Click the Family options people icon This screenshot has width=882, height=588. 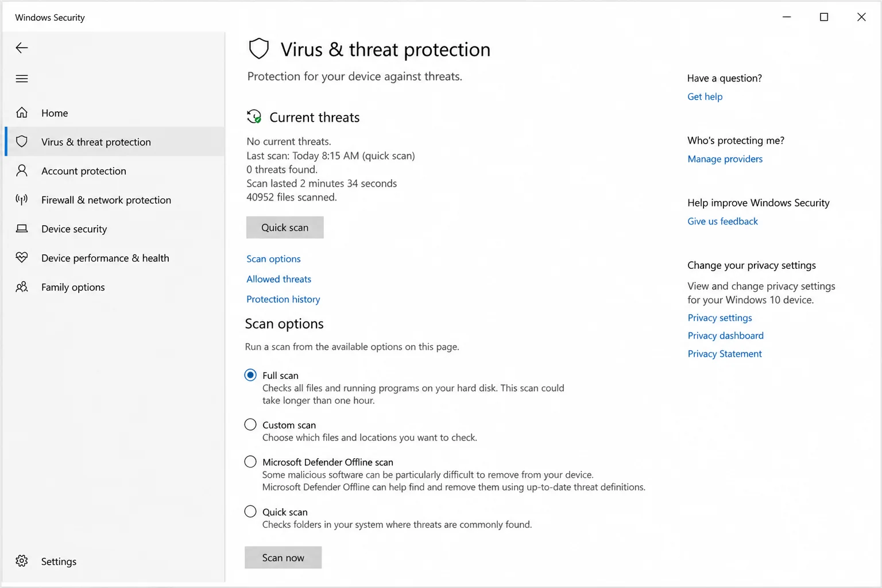[22, 287]
